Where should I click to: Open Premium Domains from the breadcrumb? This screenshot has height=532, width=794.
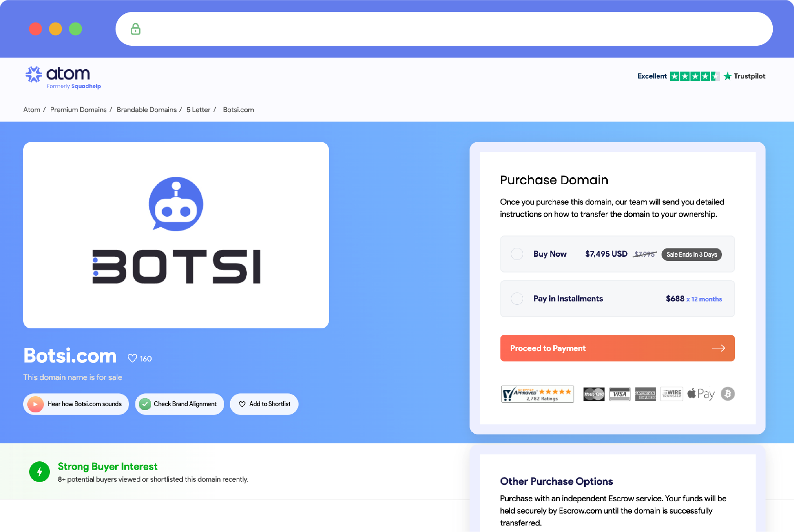coord(79,109)
